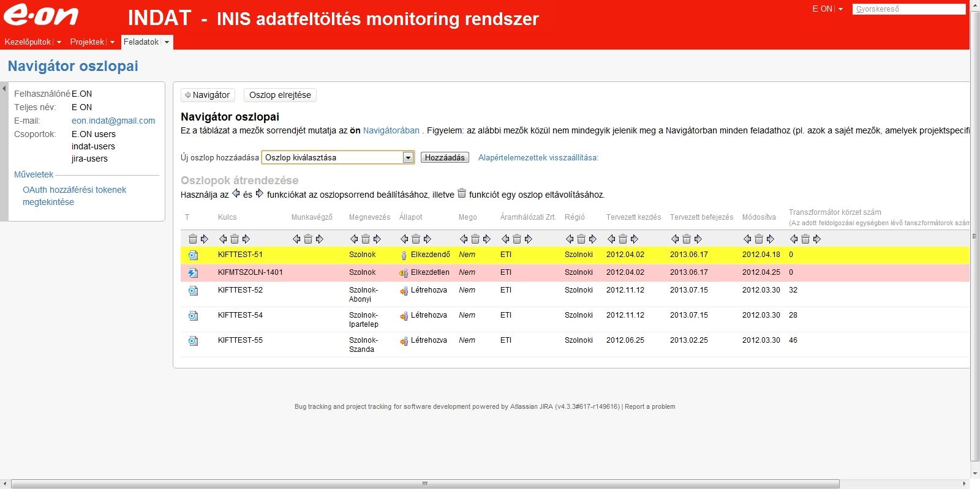The width and height of the screenshot is (980, 489).
Task: Remove the Megnevezés column
Action: tap(366, 239)
